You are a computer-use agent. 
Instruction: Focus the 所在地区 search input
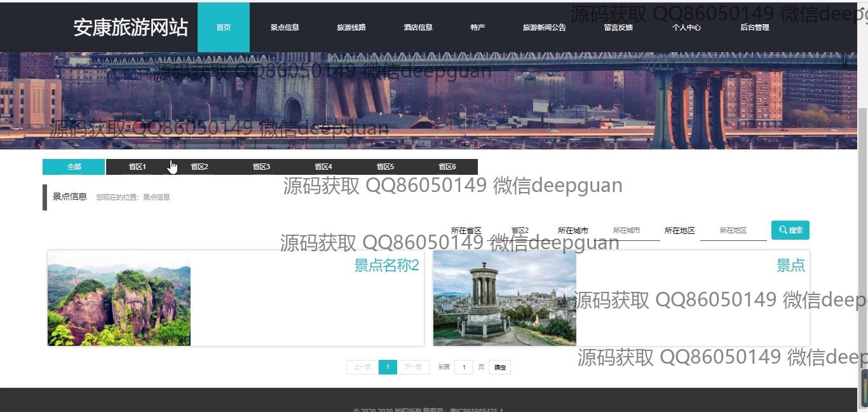733,230
